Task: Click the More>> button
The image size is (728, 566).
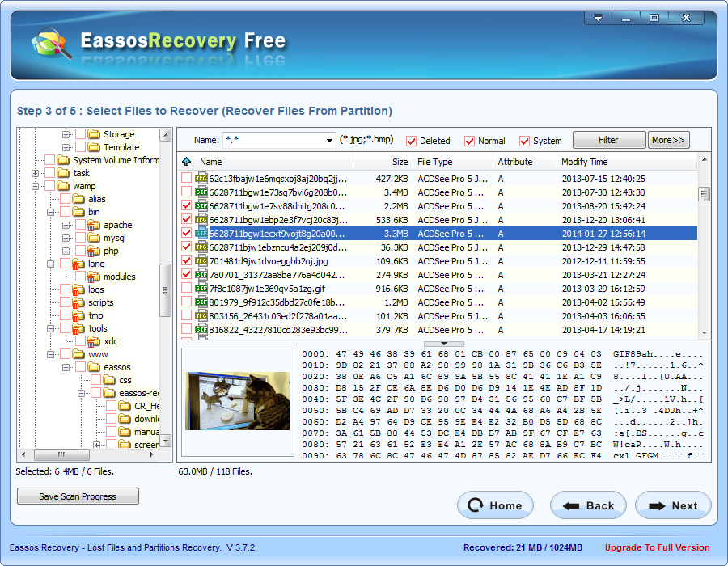Action: (x=669, y=140)
